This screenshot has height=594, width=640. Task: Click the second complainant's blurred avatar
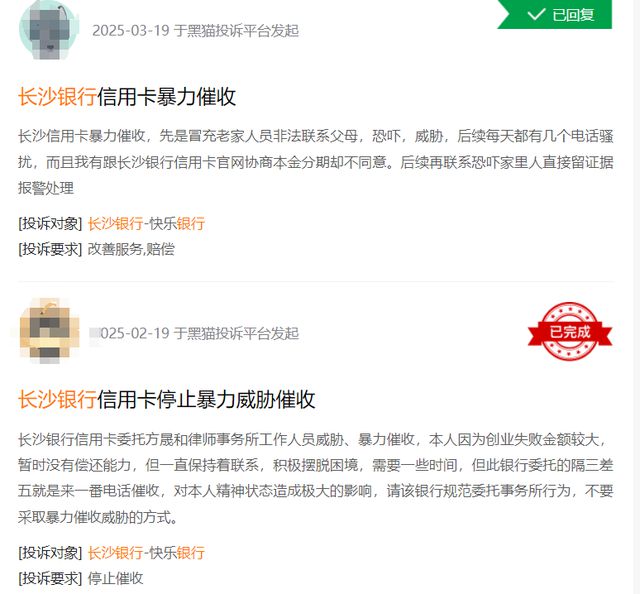pos(49,331)
